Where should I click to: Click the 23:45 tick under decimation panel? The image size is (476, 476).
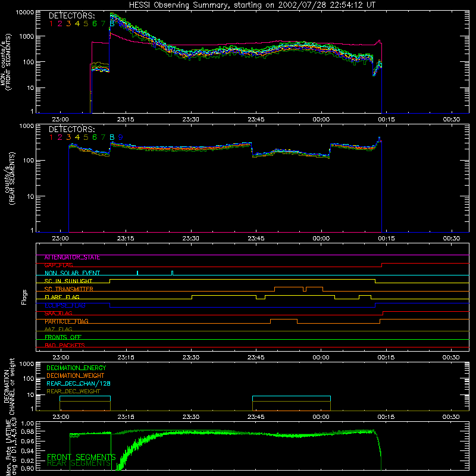pos(256,417)
